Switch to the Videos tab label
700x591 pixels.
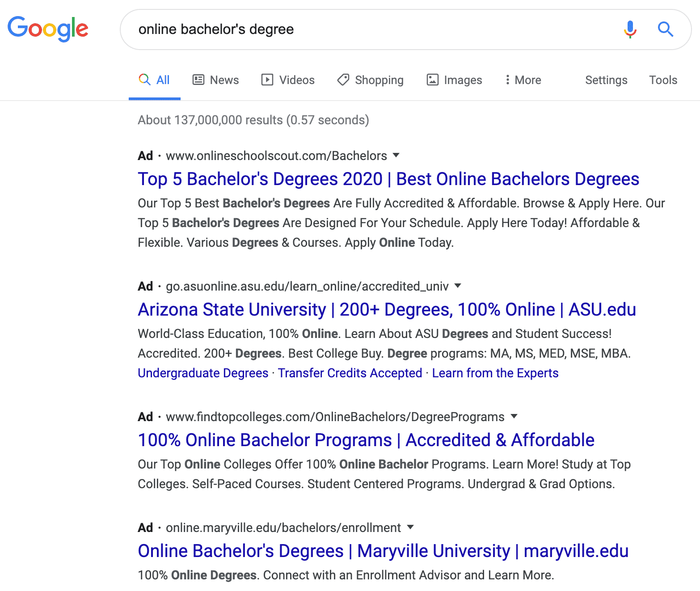point(297,80)
